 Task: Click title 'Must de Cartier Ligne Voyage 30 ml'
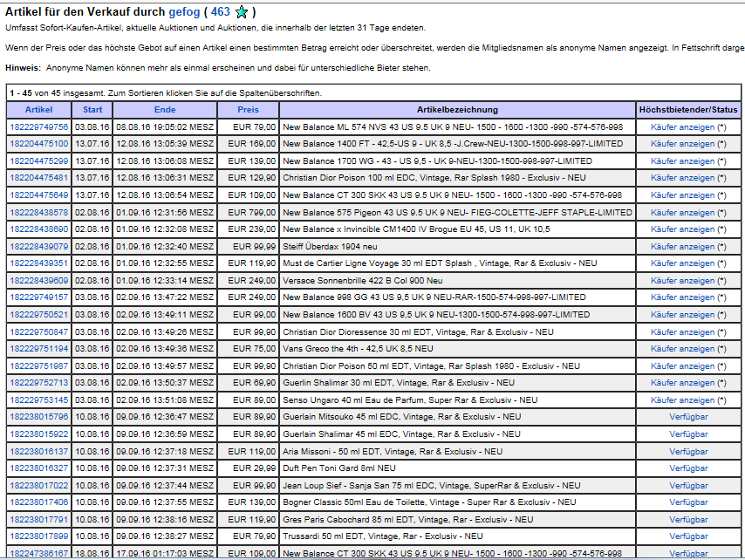click(440, 263)
